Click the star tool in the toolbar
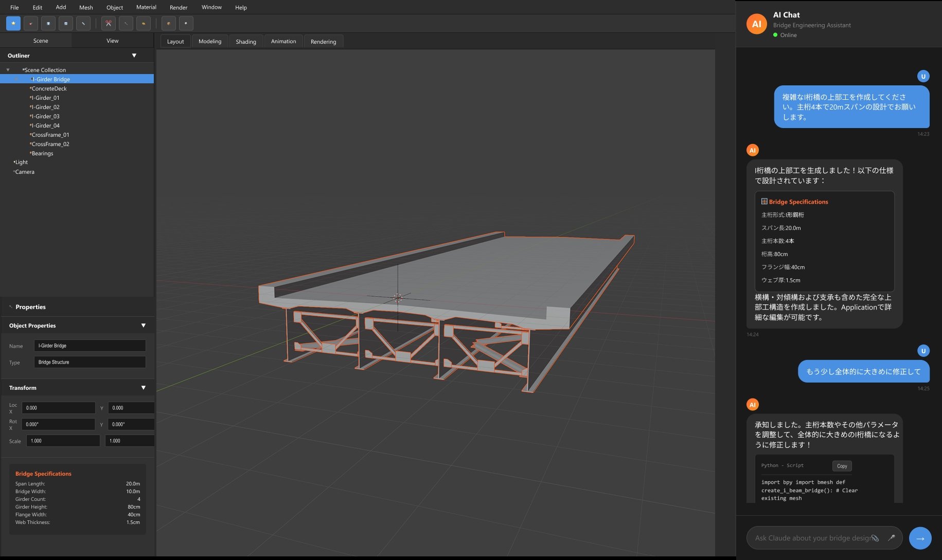Screen dimensions: 942x560 point(13,23)
